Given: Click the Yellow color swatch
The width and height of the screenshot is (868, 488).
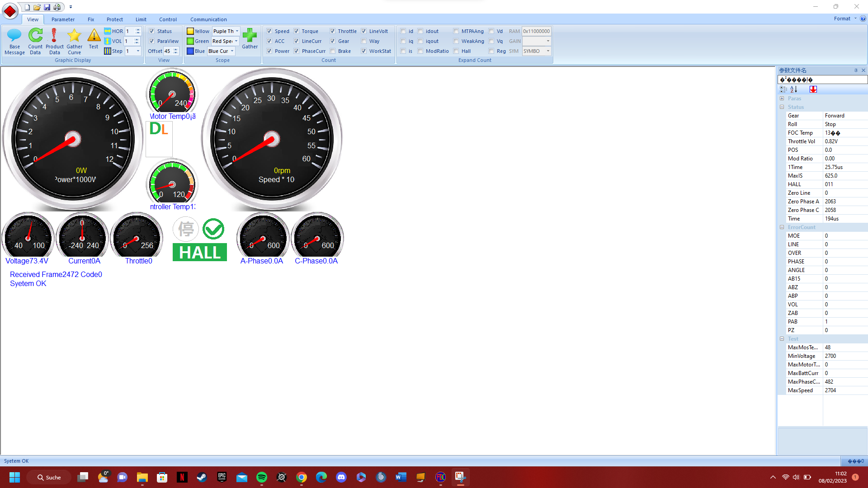Looking at the screenshot, I should [x=190, y=31].
